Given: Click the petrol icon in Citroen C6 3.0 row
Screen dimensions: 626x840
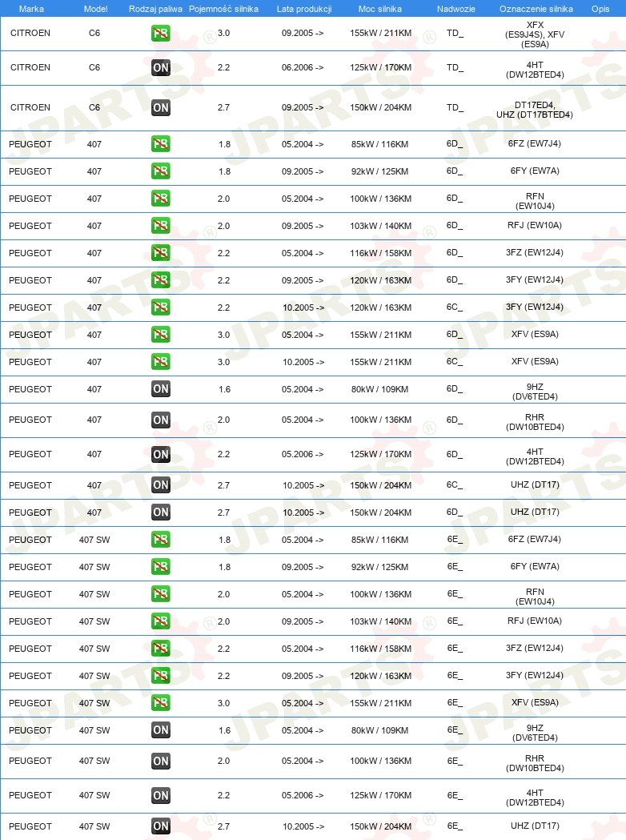Looking at the screenshot, I should (161, 33).
